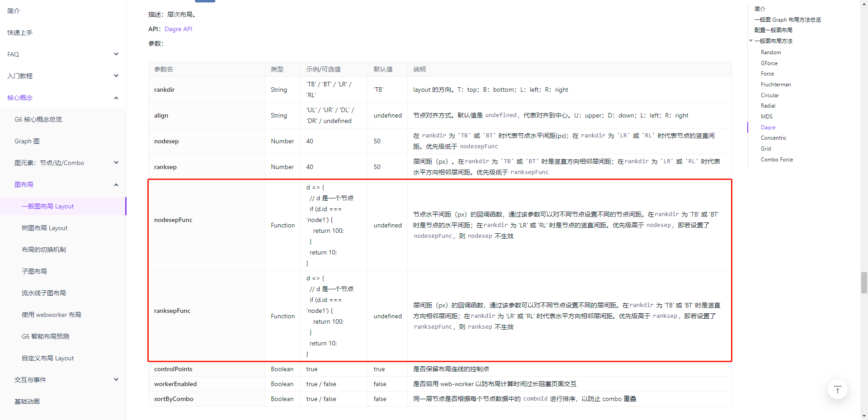Viewport: 868px width, 420px height.
Task: Jump to Combo Force in outline
Action: coord(777,159)
